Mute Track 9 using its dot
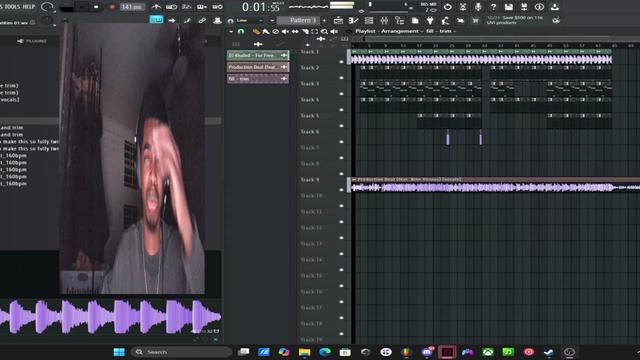 [x=342, y=190]
